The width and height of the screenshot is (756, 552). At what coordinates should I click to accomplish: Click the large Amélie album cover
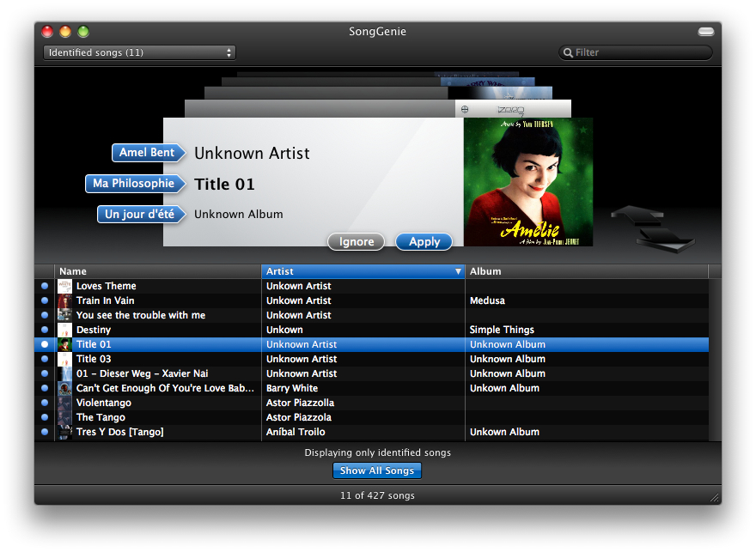pyautogui.click(x=528, y=182)
